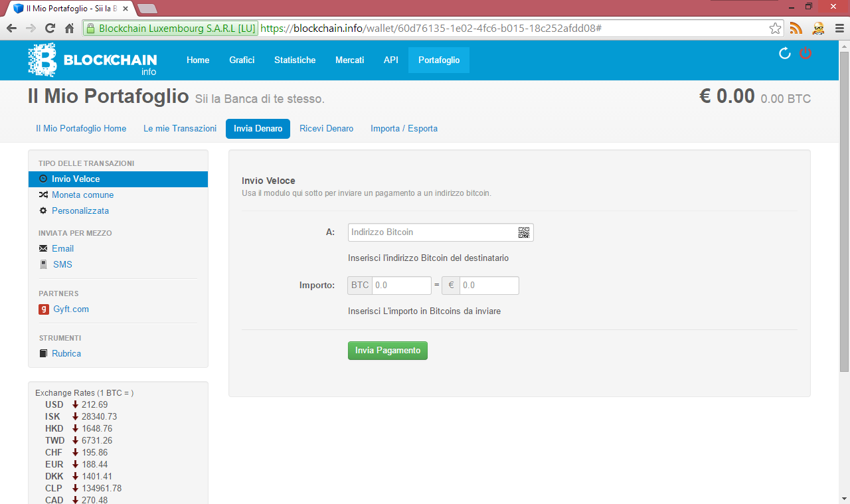This screenshot has width=850, height=504.
Task: Click the Indirizzo Bitcoin address field
Action: (x=432, y=232)
